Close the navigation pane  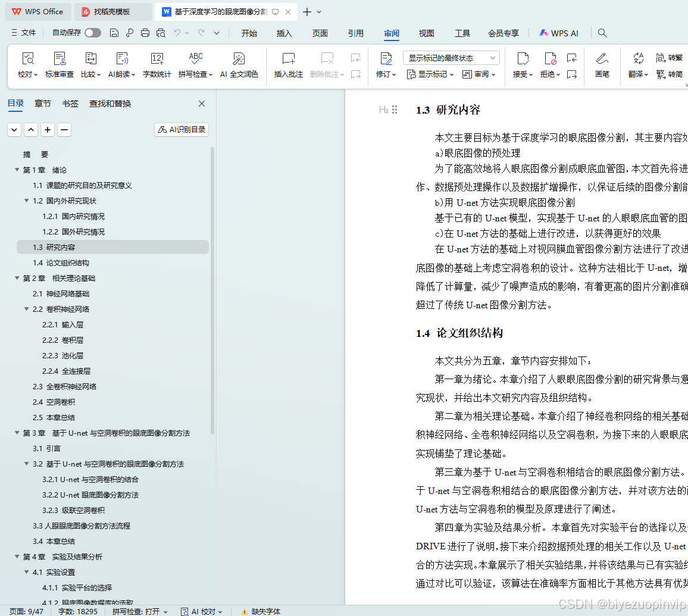(202, 104)
